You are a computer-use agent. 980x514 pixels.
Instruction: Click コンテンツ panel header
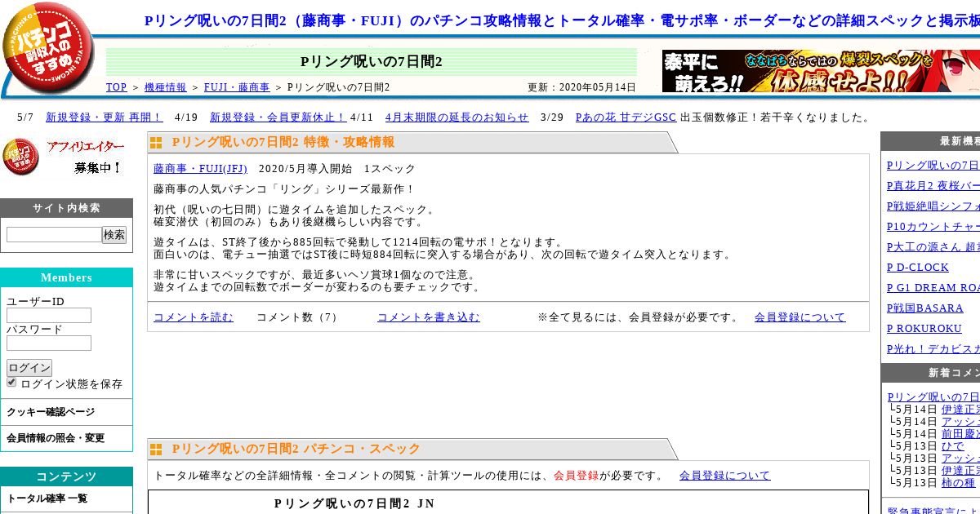66,476
